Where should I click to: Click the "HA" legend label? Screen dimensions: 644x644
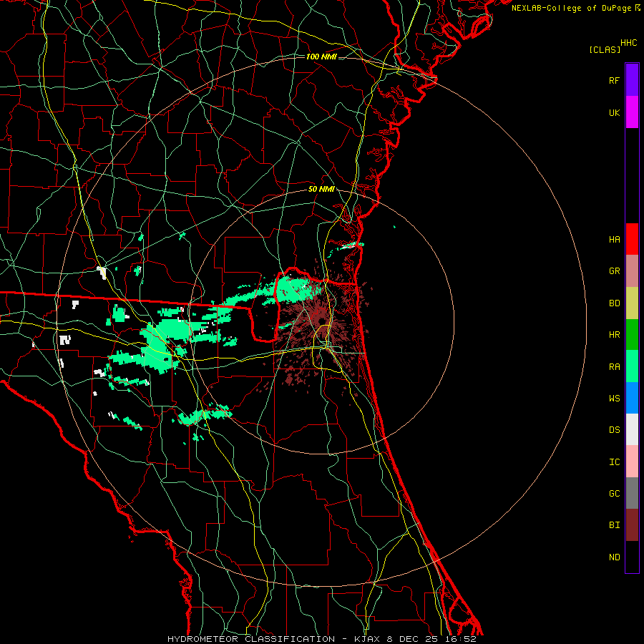(x=615, y=240)
